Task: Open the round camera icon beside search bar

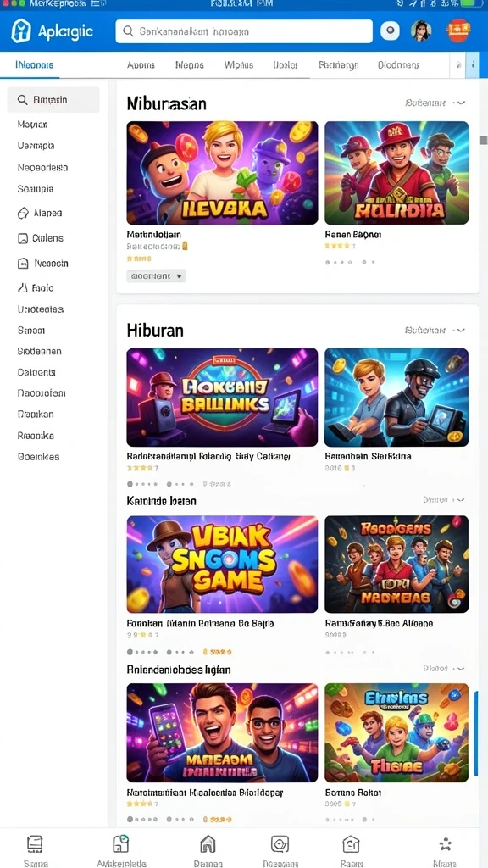Action: pyautogui.click(x=390, y=31)
